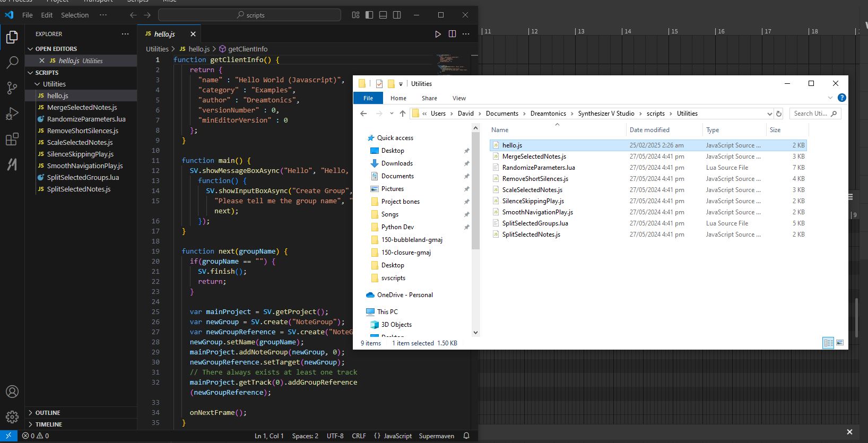Open Share tab in File Explorer ribbon
Viewport: 868px width, 443px height.
[429, 98]
